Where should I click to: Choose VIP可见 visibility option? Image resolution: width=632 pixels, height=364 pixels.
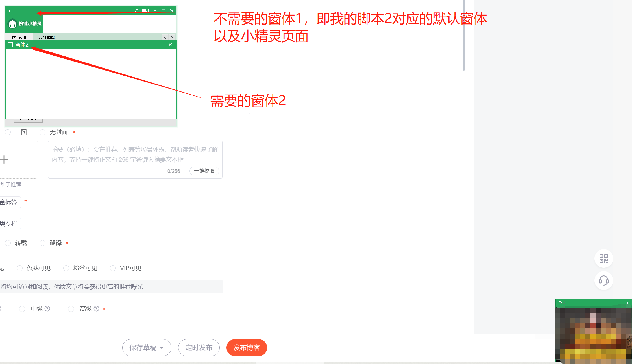tap(113, 268)
